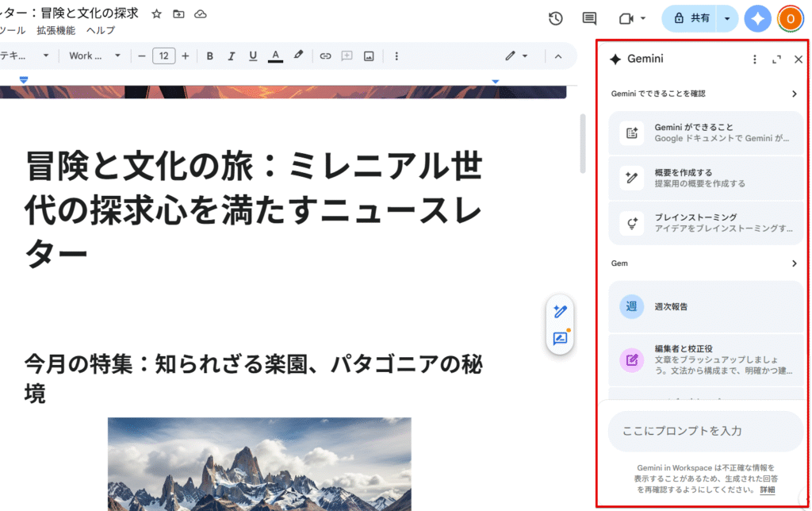The height and width of the screenshot is (511, 812).
Task: Open the ヘルプ menu
Action: point(101,31)
